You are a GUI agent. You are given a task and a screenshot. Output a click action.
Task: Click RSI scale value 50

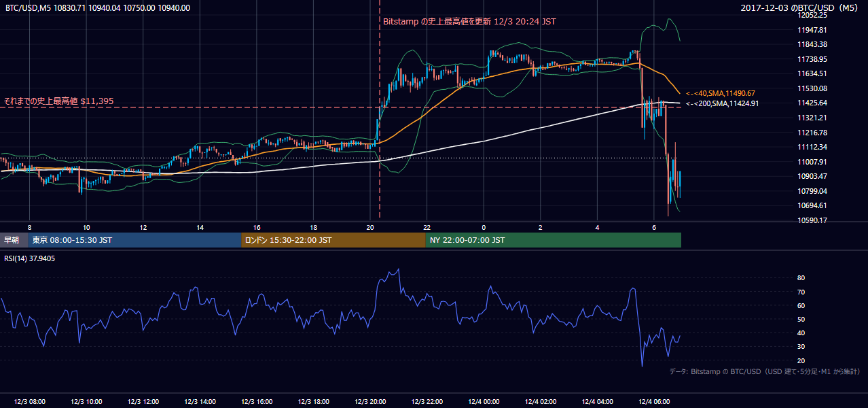(x=801, y=319)
